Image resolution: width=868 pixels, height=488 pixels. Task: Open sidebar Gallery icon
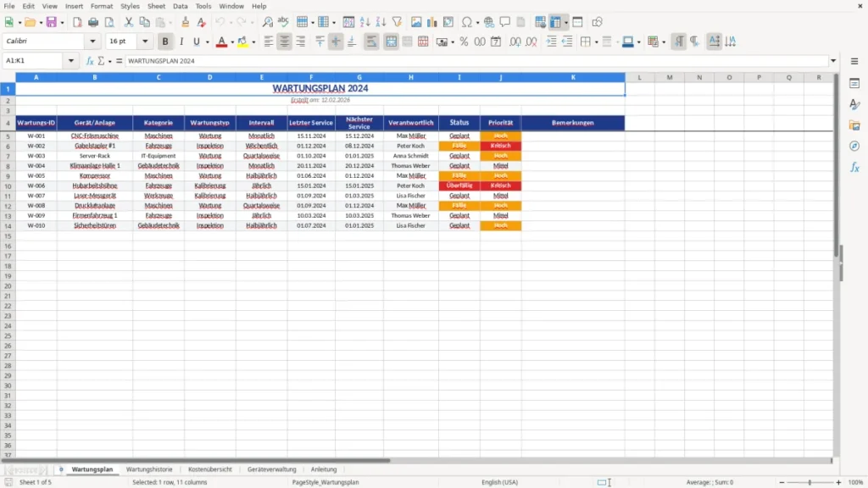pyautogui.click(x=854, y=125)
